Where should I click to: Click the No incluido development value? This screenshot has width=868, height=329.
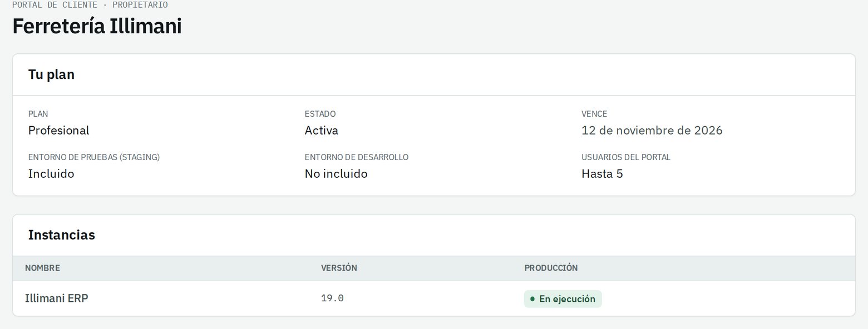[x=336, y=174]
